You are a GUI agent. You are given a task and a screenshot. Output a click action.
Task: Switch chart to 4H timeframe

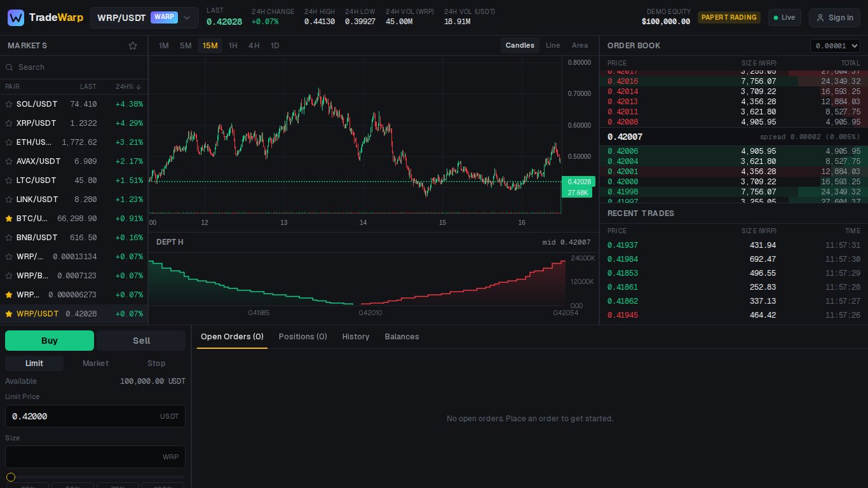[254, 46]
